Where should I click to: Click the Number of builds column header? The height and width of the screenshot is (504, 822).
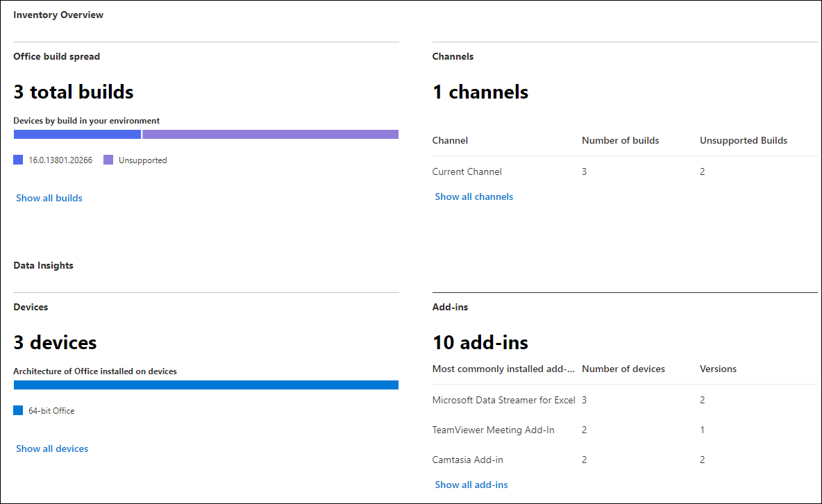620,140
